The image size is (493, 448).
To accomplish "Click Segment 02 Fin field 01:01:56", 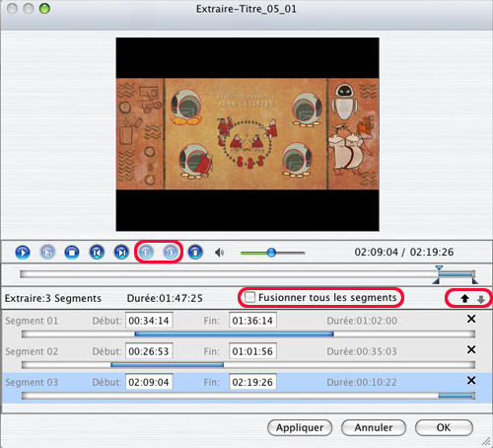I will point(252,351).
